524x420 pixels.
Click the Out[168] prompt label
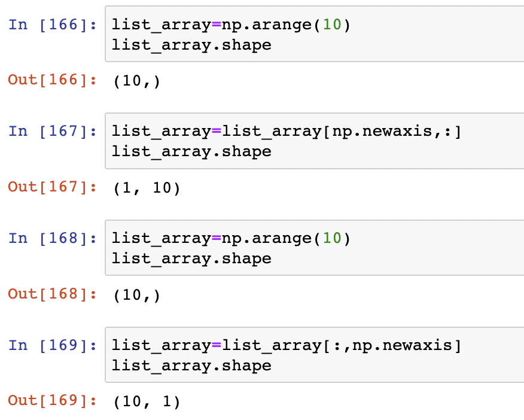coord(53,294)
